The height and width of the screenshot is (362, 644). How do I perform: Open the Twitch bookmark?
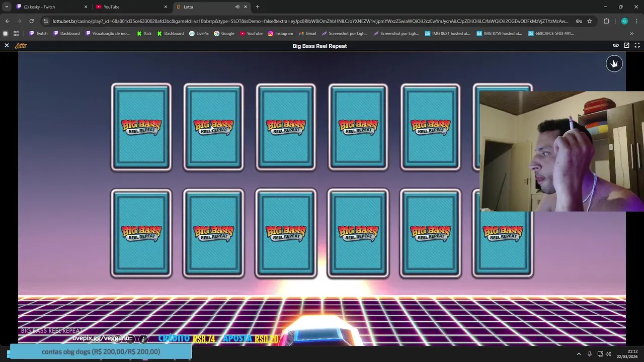click(38, 34)
